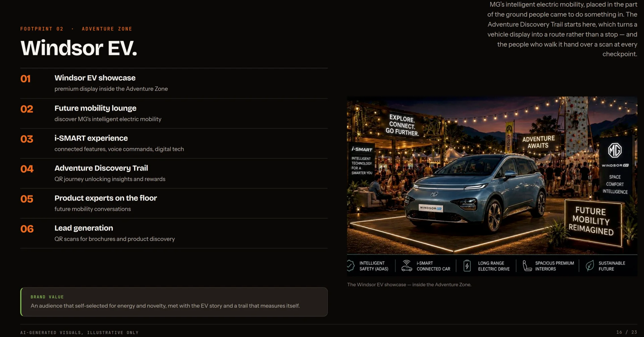Click the orange number 05
Viewport: 644px width, 337px height.
(x=27, y=199)
